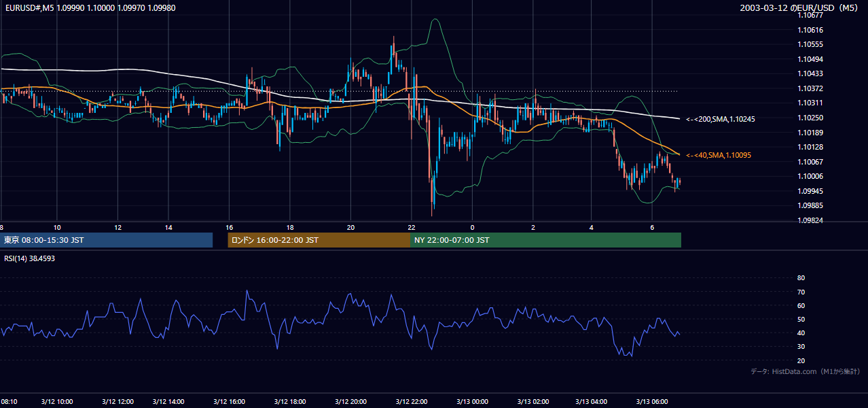The height and width of the screenshot is (408, 868).
Task: Select the NY 22:00-07:00 JST session bar
Action: click(x=545, y=240)
